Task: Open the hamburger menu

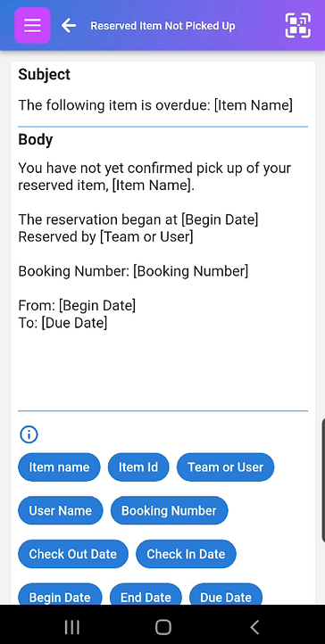Action: [x=32, y=26]
